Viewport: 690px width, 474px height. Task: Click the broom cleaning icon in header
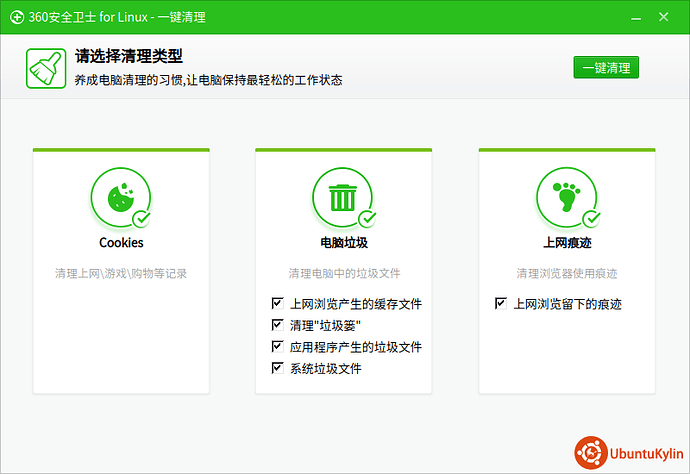pos(46,68)
